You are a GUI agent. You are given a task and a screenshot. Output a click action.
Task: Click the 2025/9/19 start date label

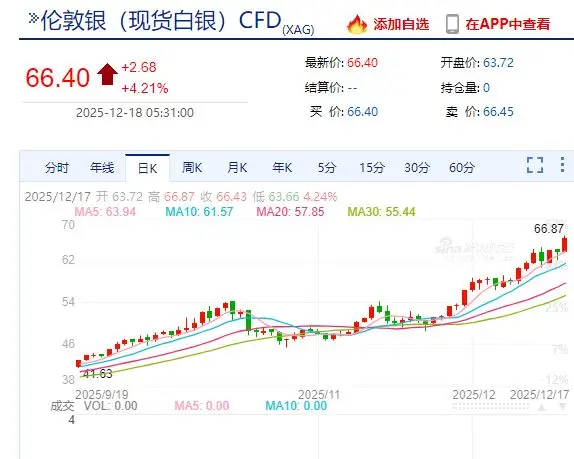coord(102,395)
